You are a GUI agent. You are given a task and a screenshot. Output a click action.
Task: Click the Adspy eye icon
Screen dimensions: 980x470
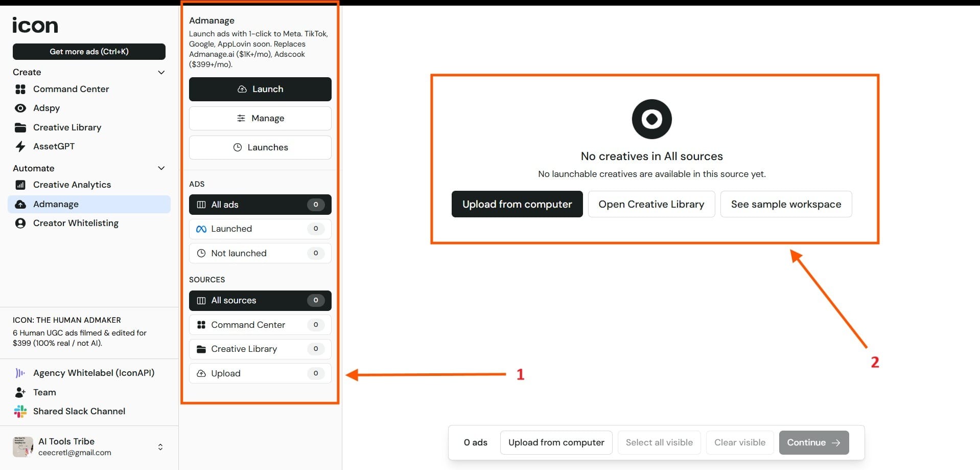coord(20,108)
